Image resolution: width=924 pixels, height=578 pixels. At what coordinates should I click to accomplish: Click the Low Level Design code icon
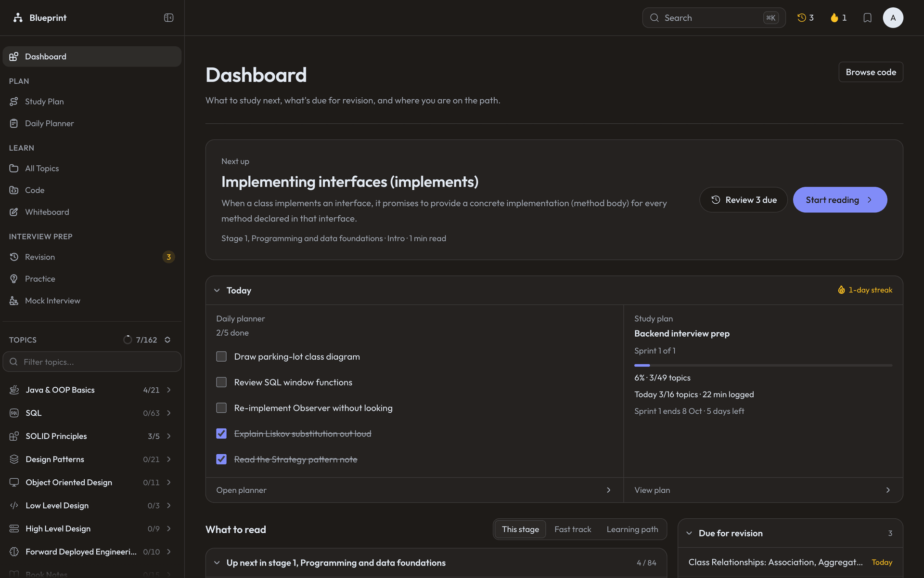coord(14,505)
